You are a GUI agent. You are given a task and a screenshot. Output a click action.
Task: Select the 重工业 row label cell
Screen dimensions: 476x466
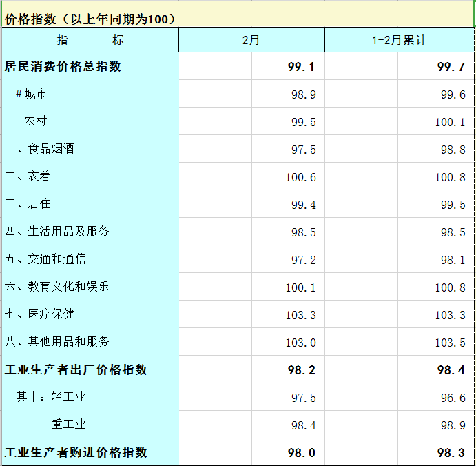pyautogui.click(x=68, y=425)
